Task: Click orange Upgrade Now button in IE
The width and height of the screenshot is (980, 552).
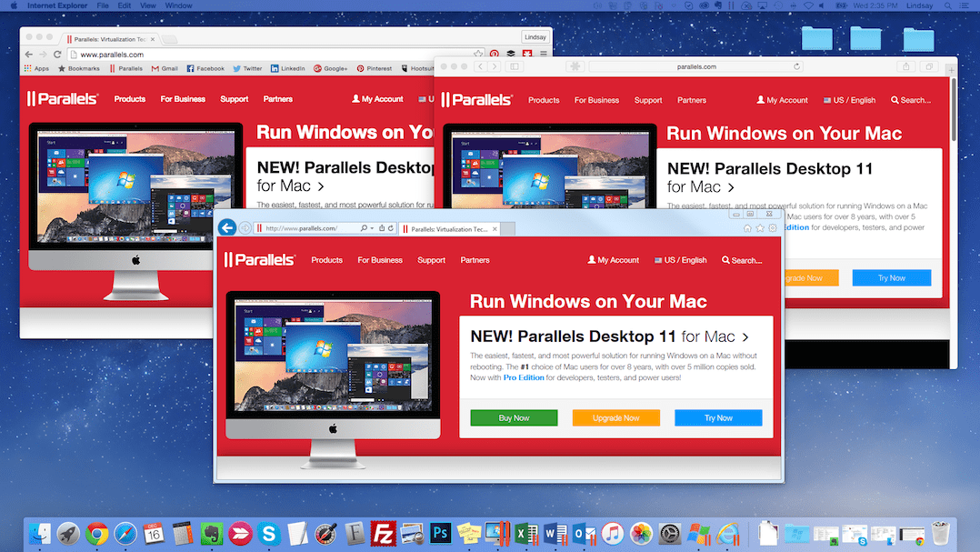Action: click(x=615, y=417)
